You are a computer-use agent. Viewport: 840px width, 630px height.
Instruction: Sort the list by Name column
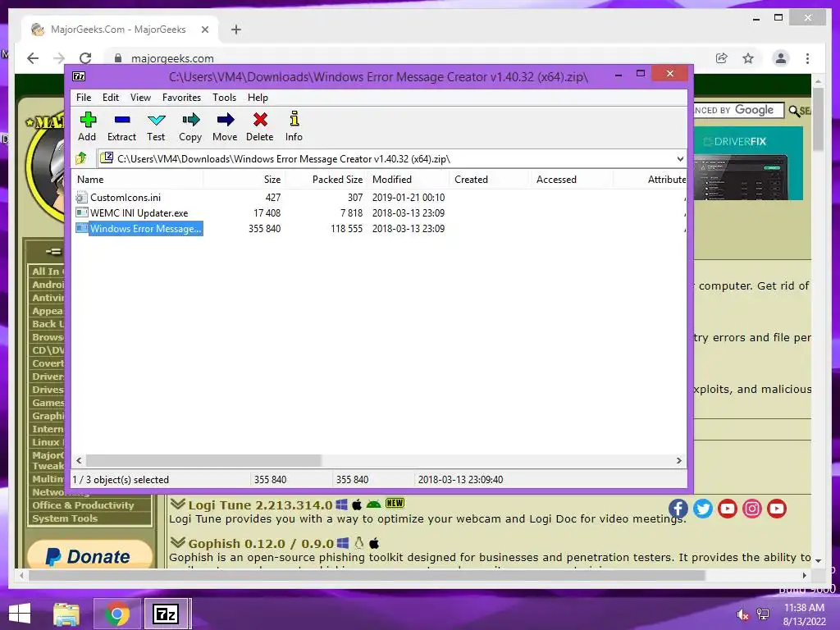tap(138, 180)
